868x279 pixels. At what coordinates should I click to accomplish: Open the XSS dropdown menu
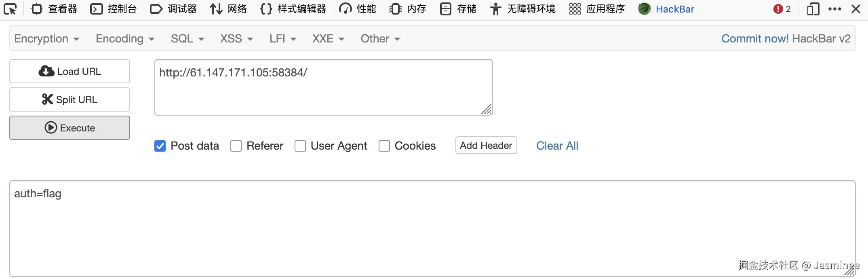point(236,38)
